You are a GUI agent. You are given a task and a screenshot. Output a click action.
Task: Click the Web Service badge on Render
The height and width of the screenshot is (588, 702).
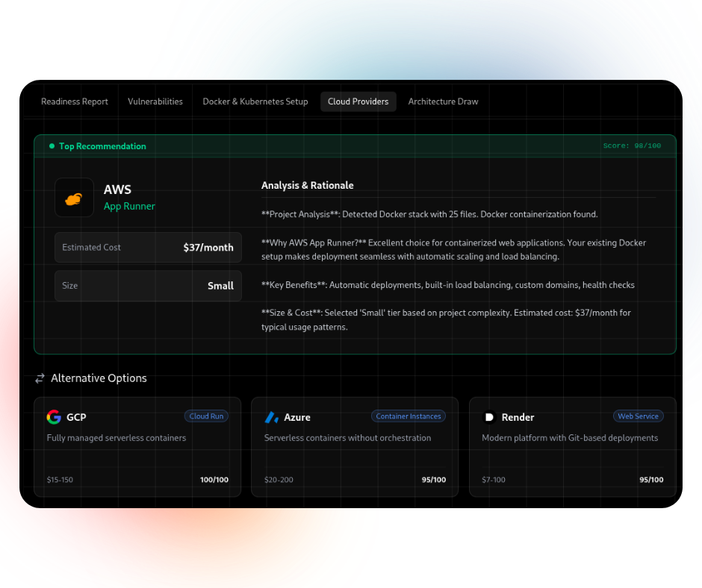tap(638, 416)
